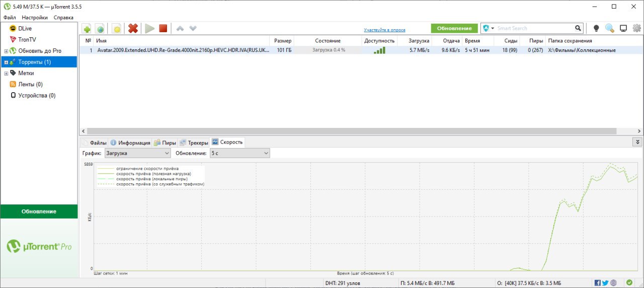644x288 pixels.
Task: Click the Обновление button in the sidebar
Action: pos(39,211)
